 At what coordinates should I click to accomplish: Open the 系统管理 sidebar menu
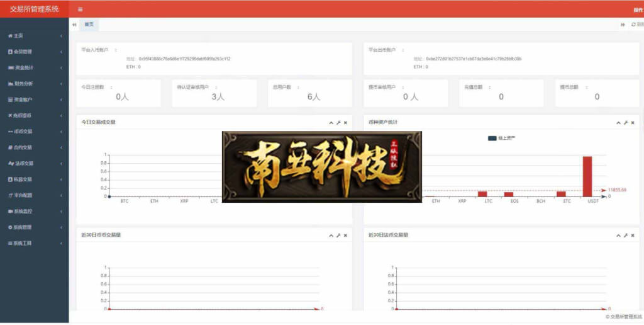pos(35,227)
